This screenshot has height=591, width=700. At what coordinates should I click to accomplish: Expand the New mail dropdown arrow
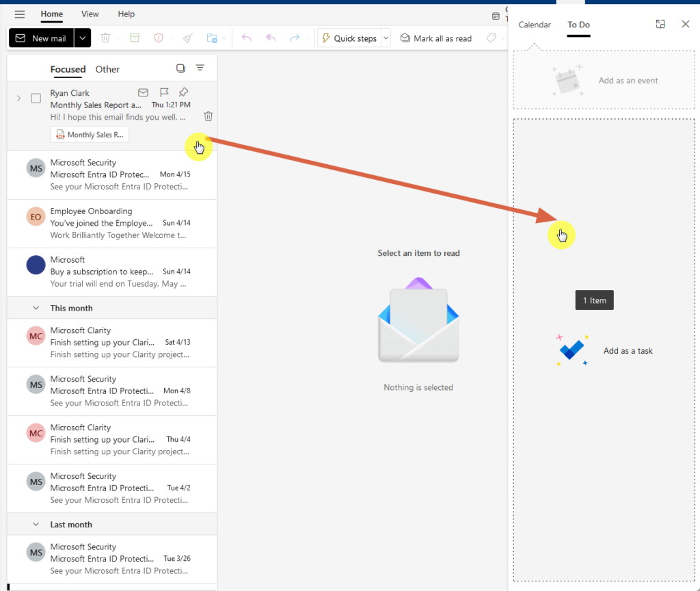click(x=83, y=38)
